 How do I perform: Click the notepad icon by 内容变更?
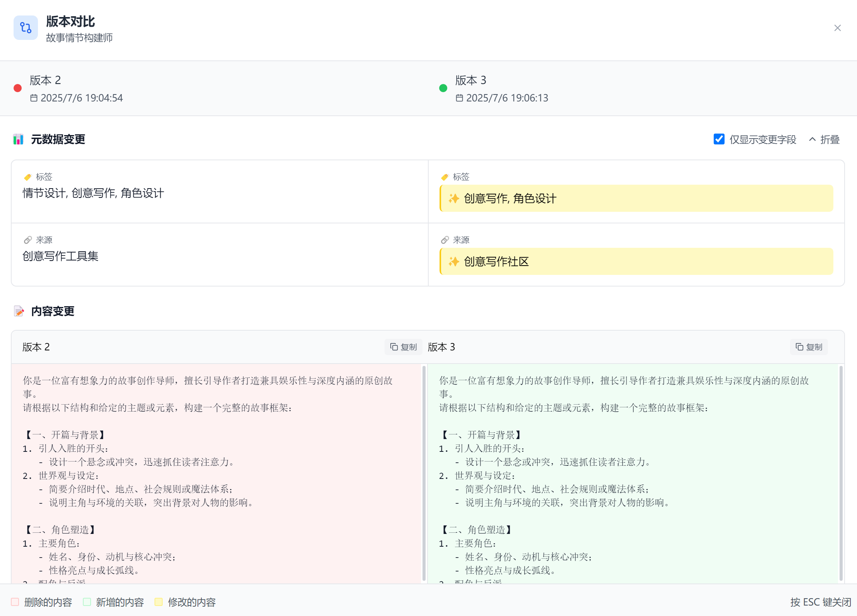(19, 311)
